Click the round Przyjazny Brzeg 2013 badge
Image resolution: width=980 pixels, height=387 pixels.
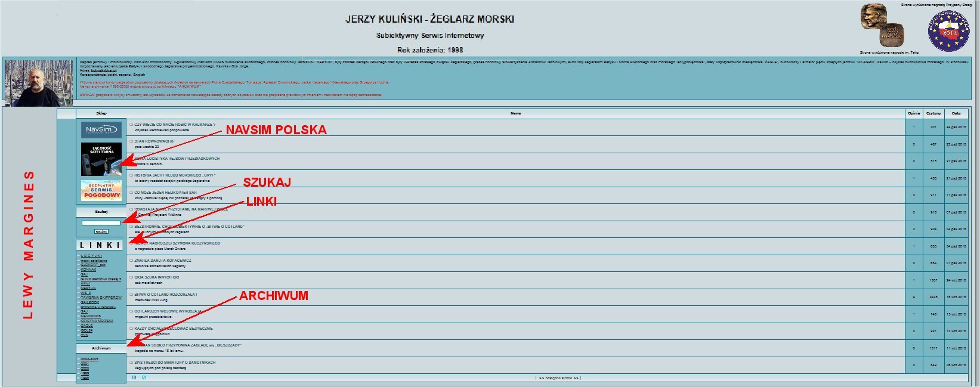948,31
